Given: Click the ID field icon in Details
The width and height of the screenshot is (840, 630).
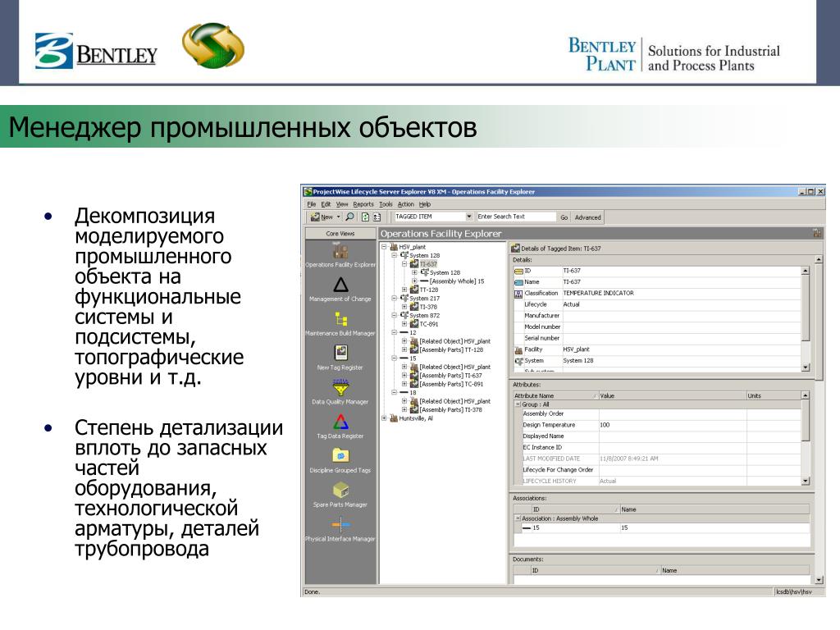Looking at the screenshot, I should coord(518,271).
